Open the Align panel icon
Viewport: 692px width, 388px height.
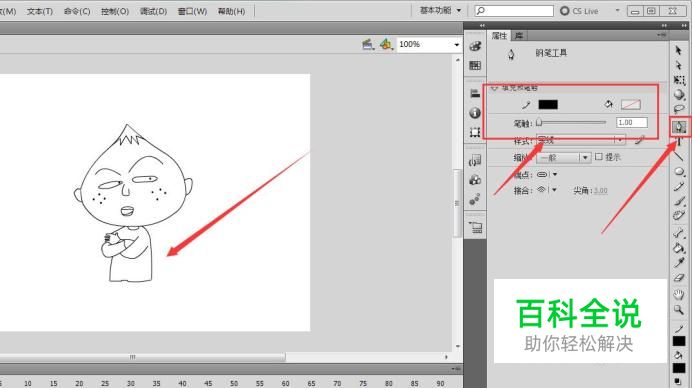click(475, 93)
